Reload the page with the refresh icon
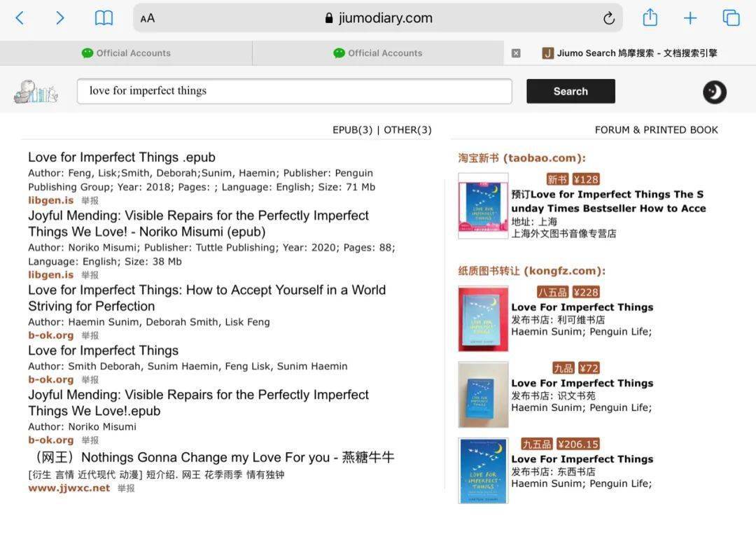Viewport: 756px width, 539px height. point(608,19)
